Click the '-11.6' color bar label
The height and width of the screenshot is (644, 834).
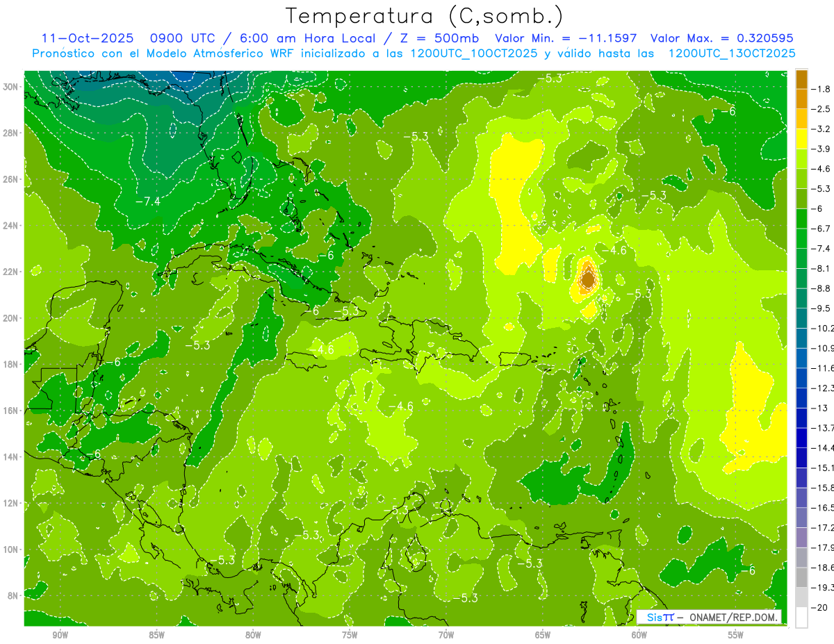(821, 368)
